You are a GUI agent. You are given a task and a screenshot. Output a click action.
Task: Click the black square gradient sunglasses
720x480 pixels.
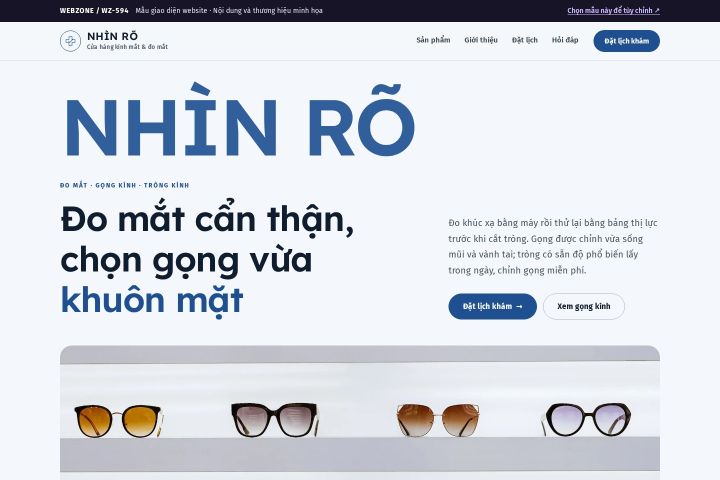275,419
